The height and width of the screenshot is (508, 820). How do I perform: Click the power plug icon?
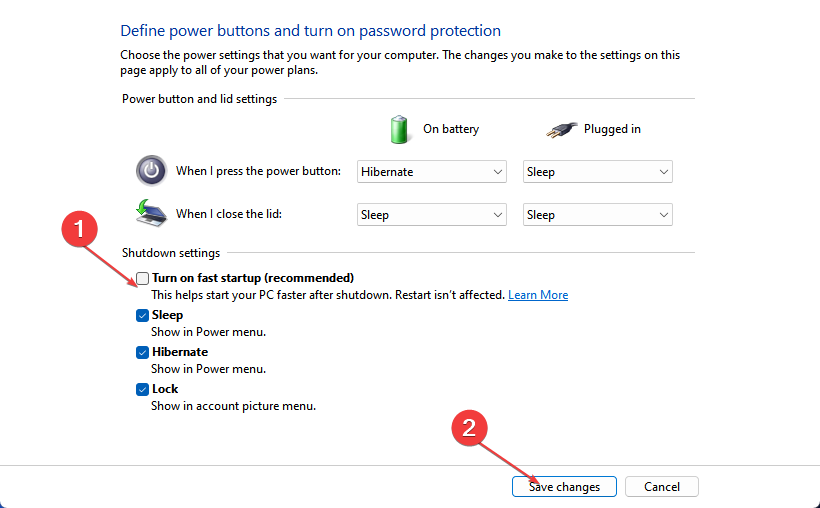(562, 129)
